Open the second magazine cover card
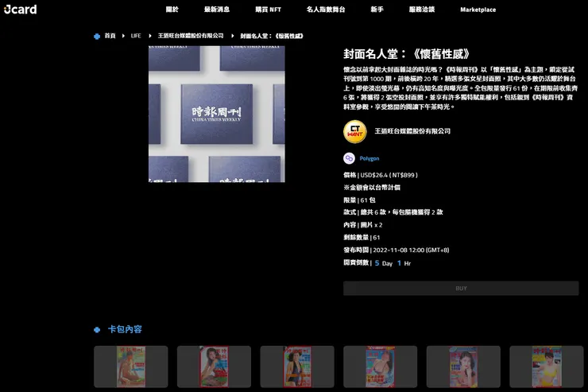588x392 pixels. (x=214, y=367)
